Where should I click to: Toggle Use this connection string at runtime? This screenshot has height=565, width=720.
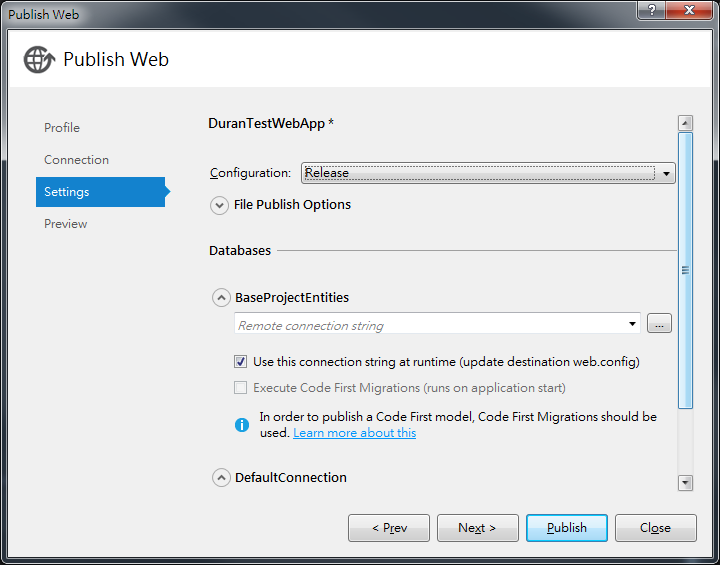[x=241, y=362]
